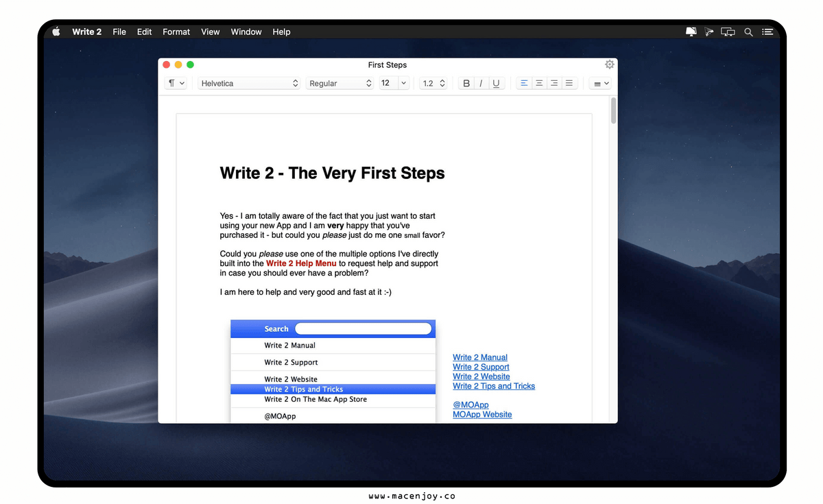The height and width of the screenshot is (504, 823).
Task: Open the list style dropdown
Action: coord(601,83)
